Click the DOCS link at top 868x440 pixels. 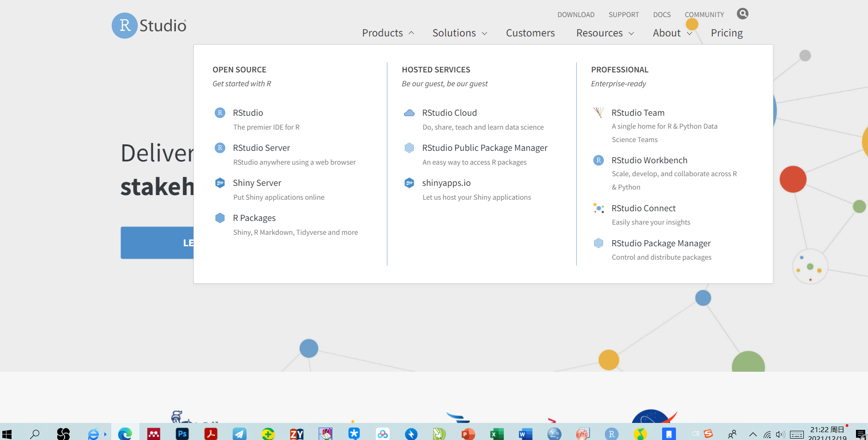(x=662, y=15)
